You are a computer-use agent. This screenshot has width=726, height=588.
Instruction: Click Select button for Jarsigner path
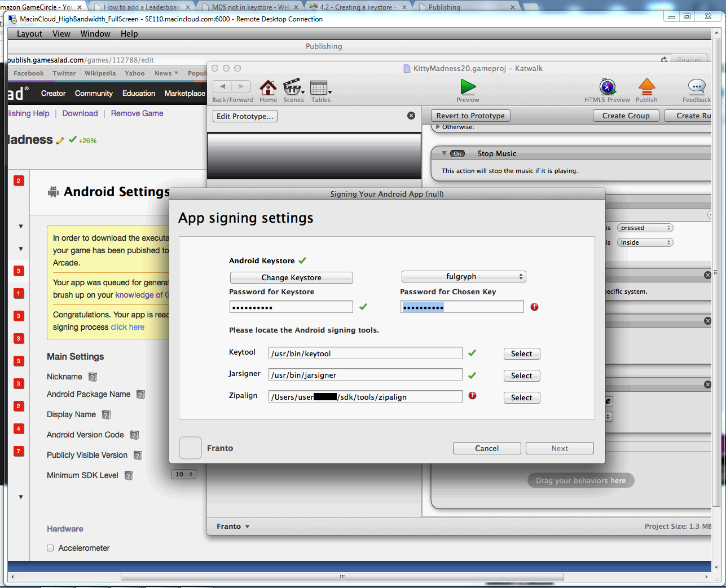pos(522,376)
